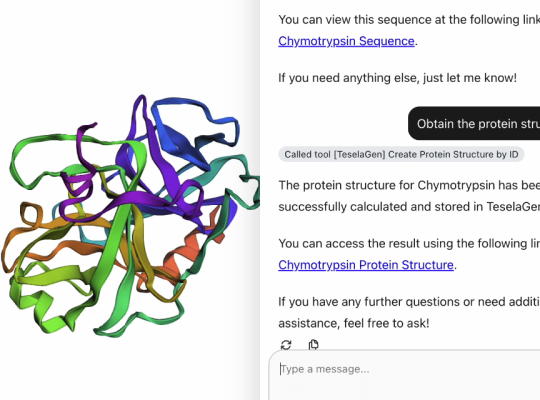Click the 'If you need anything else' paragraph
540x400 pixels.
397,78
